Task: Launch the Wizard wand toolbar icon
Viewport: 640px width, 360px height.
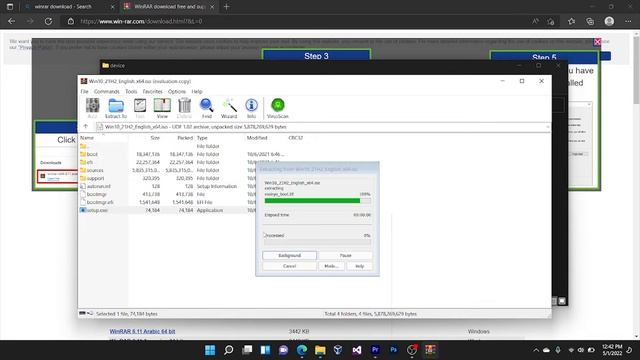Action: 229,108
